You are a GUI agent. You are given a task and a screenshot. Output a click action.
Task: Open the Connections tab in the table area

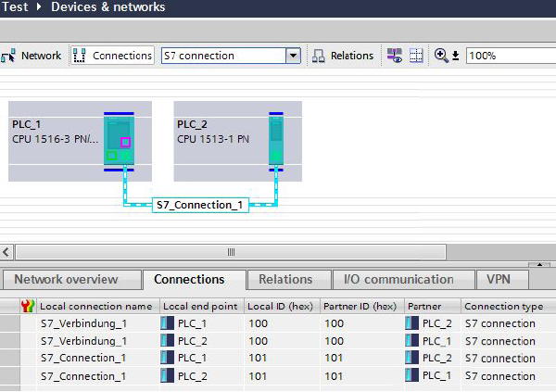pos(194,280)
